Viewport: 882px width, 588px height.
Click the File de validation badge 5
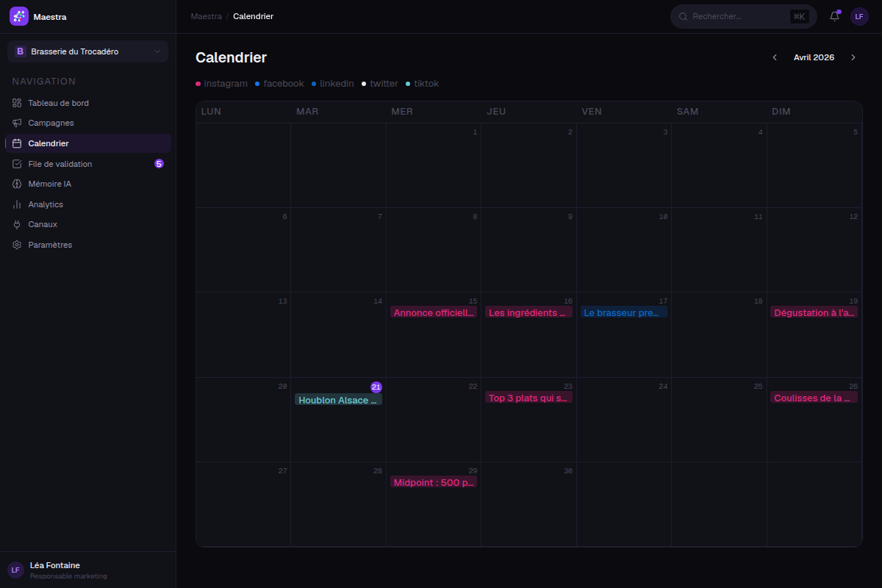point(159,164)
